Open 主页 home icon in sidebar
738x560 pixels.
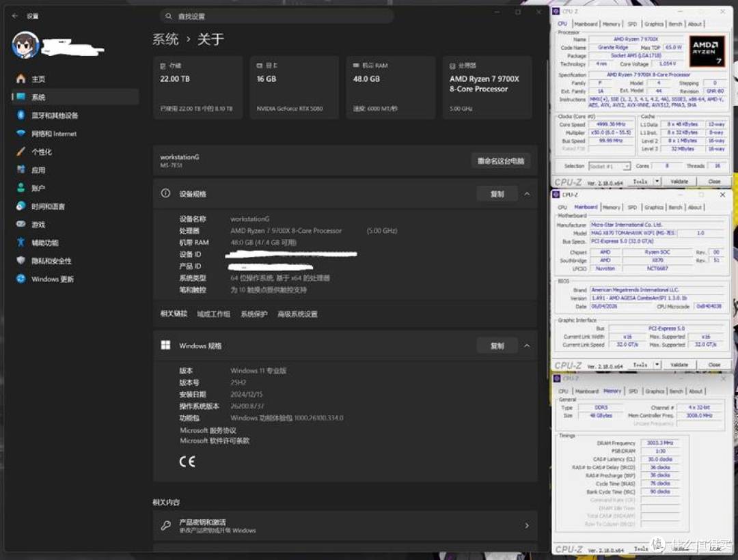[20, 79]
